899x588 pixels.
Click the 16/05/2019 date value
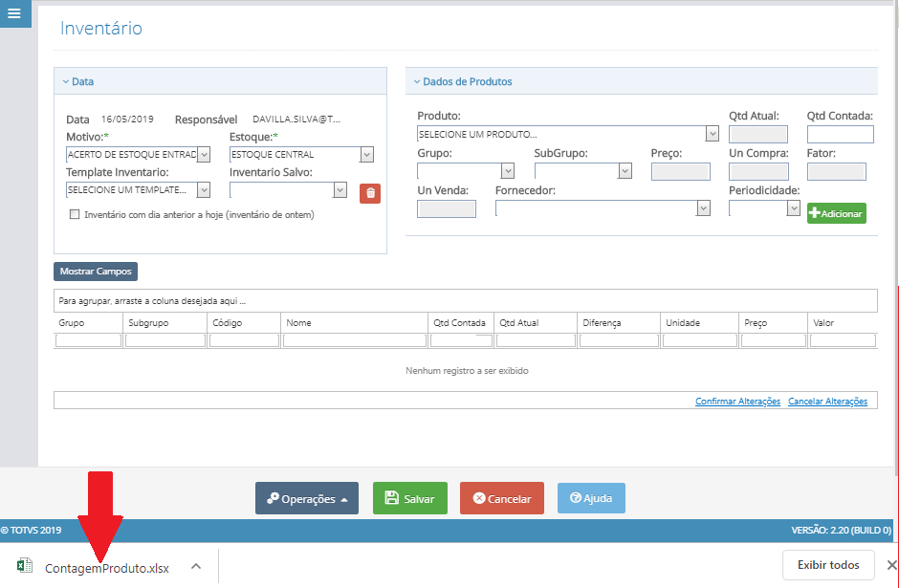click(127, 120)
